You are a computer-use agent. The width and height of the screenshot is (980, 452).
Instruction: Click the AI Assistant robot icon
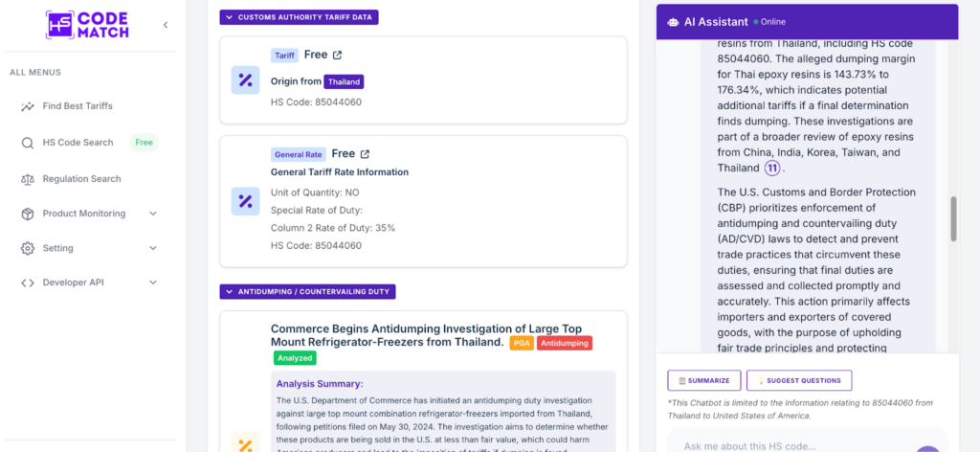(x=673, y=22)
